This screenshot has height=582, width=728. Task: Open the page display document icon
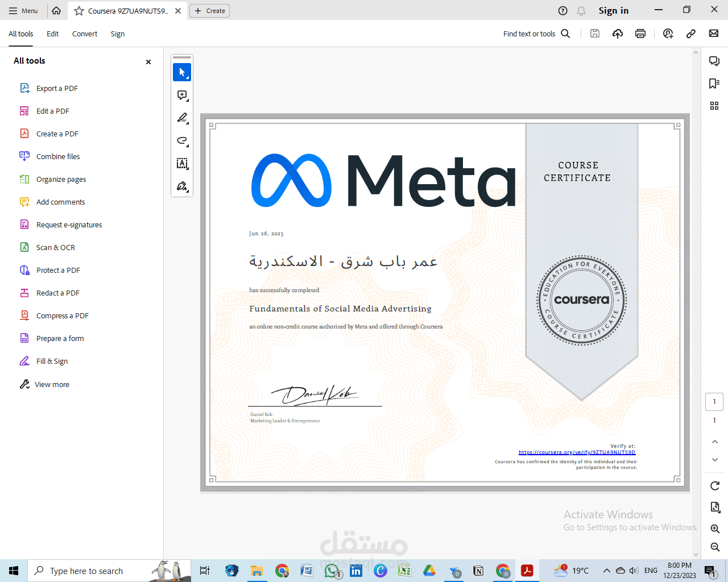point(715,507)
